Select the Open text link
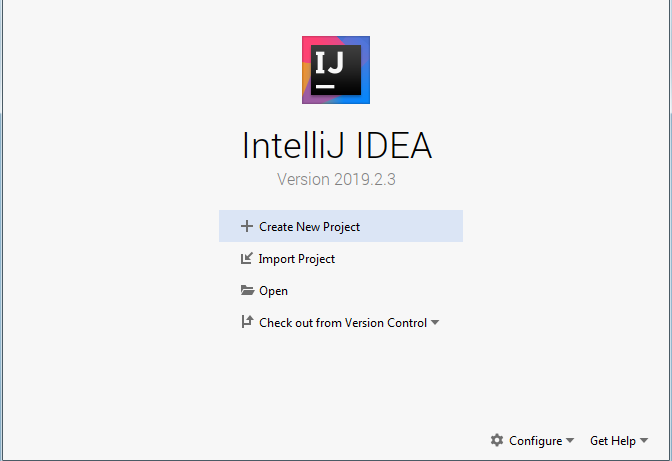Screen dimensions: 672x461 [x=273, y=291]
